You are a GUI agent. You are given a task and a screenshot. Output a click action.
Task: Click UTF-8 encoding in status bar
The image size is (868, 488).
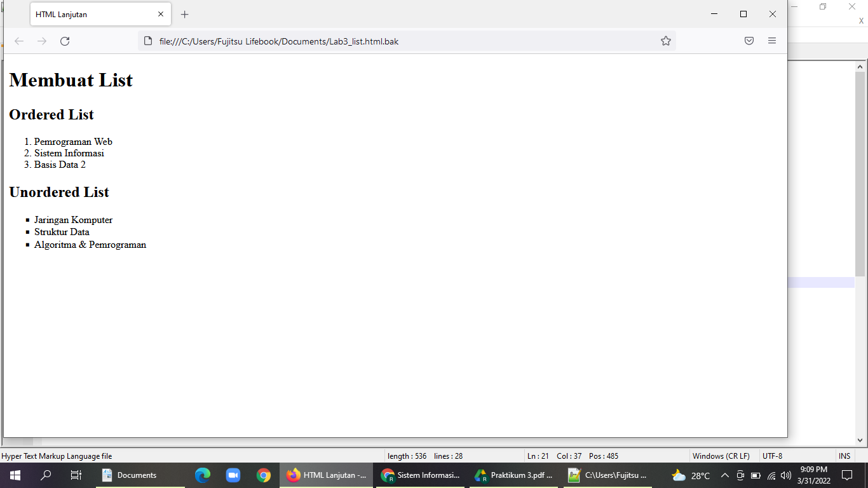click(773, 456)
